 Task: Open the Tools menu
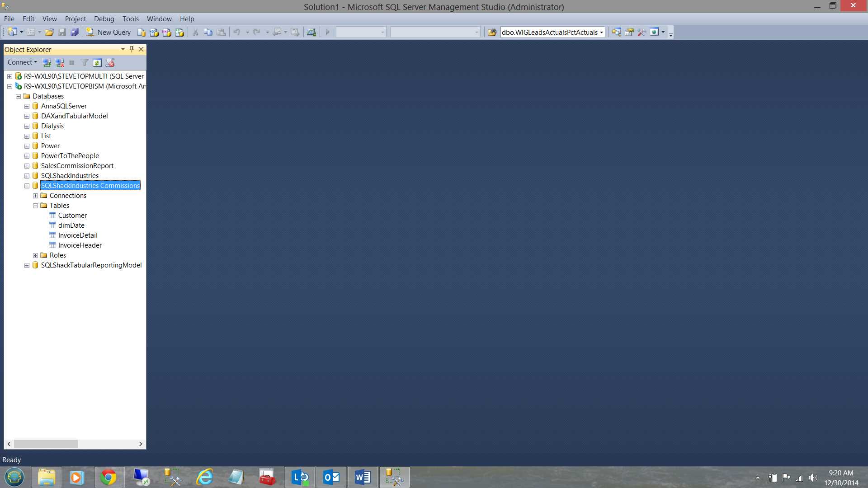130,19
